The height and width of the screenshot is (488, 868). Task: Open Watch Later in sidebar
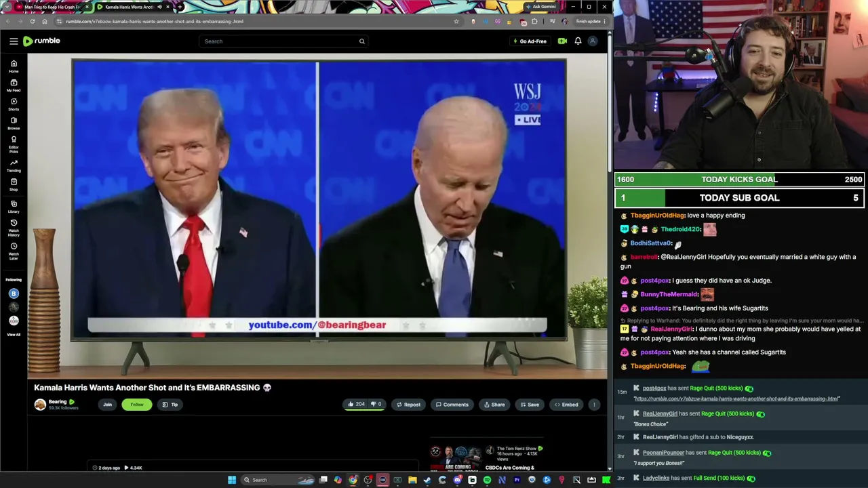14,251
